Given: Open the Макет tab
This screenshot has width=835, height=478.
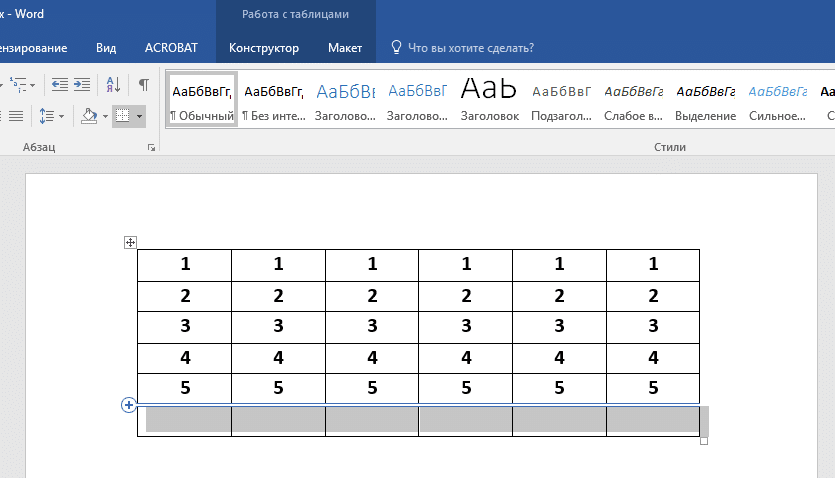Looking at the screenshot, I should [x=345, y=47].
